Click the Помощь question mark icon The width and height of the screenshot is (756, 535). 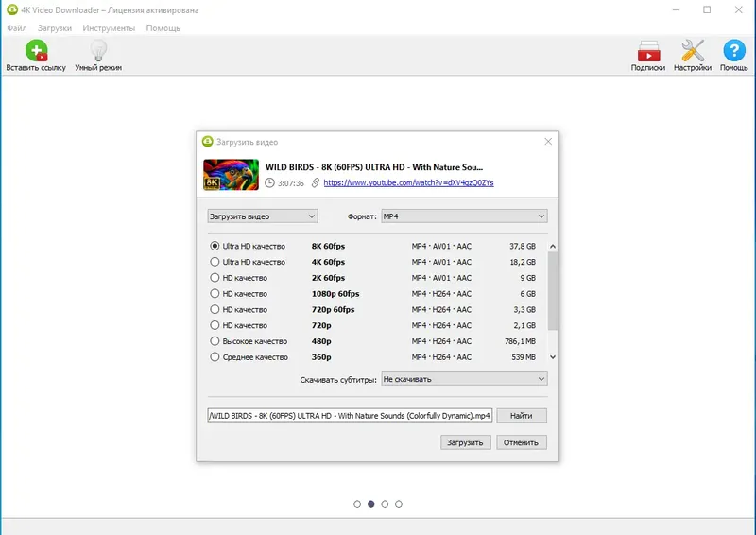click(734, 50)
